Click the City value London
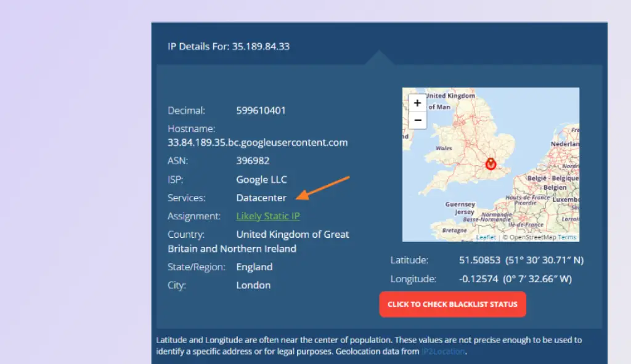 (253, 285)
